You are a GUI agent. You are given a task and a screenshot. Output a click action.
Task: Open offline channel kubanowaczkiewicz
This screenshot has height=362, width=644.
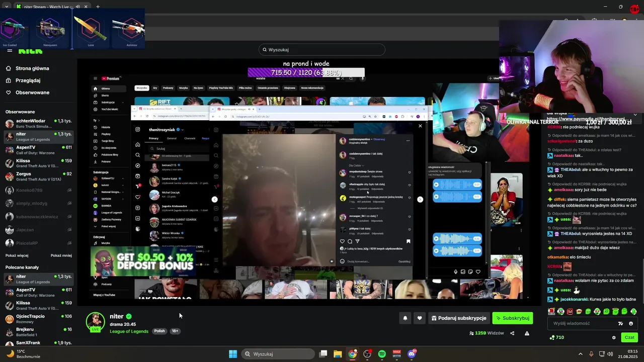39,217
